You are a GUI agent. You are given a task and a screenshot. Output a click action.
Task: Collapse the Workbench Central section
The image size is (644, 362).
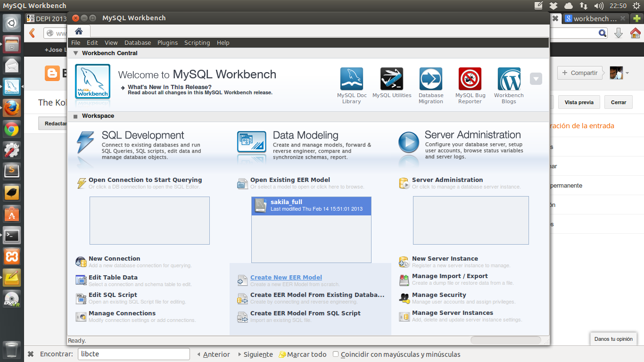[x=75, y=53]
